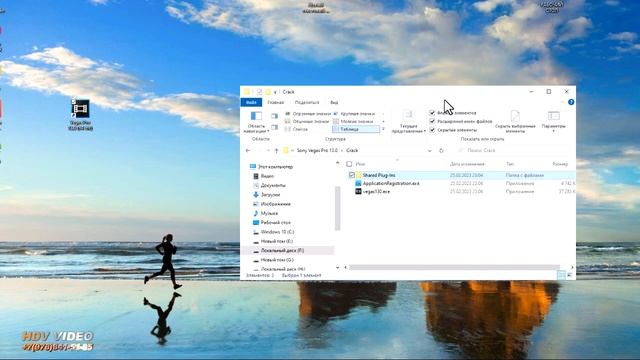Viewport: 640px width, 360px height.
Task: Open the Navigation pane dropdown (Область навигации)
Action: click(256, 129)
